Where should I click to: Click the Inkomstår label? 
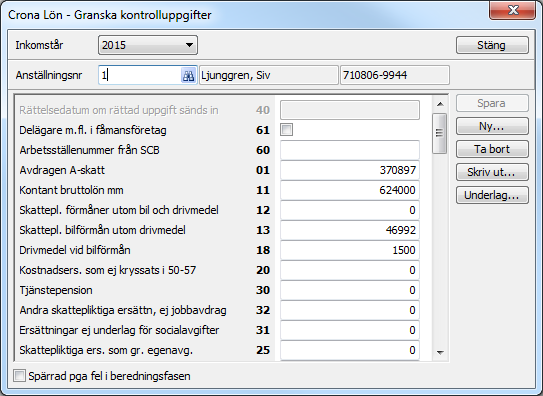[x=39, y=45]
